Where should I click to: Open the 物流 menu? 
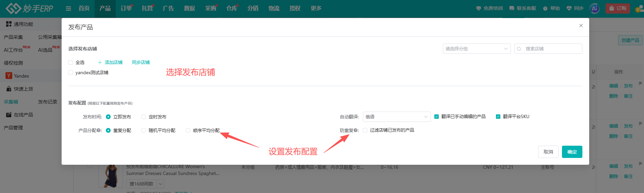coord(274,8)
